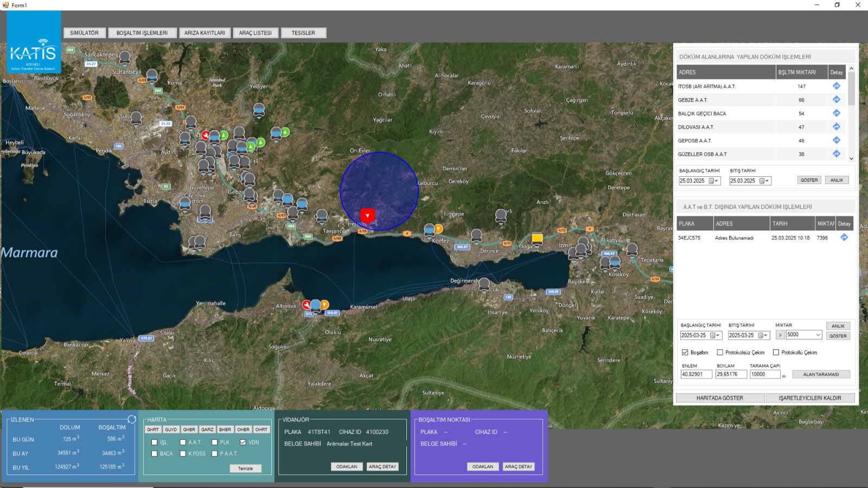
Task: Click the İŞARETLEYİCİLERİ KALDIR button
Action: coord(810,398)
